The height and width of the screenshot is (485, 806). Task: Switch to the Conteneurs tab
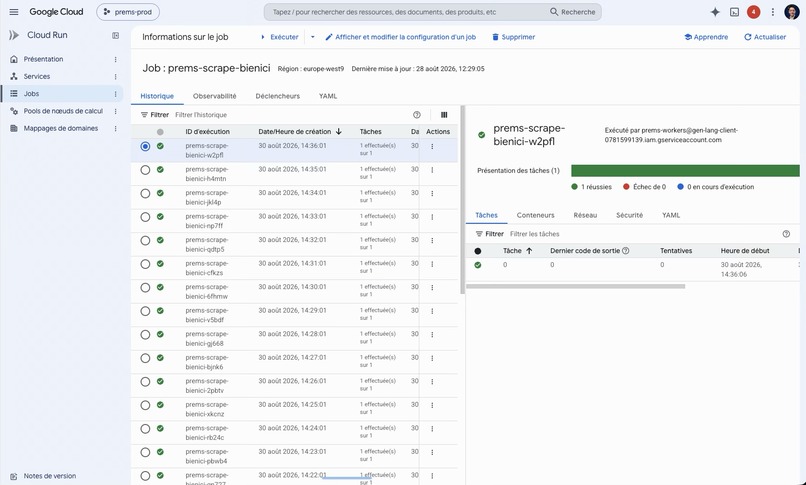(x=536, y=215)
